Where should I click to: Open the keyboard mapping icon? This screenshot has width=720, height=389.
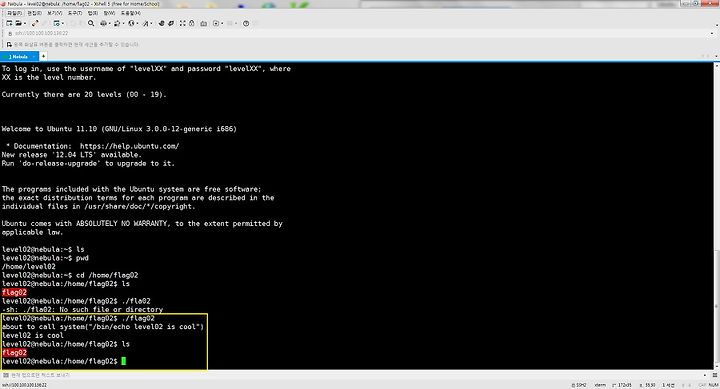(203, 23)
